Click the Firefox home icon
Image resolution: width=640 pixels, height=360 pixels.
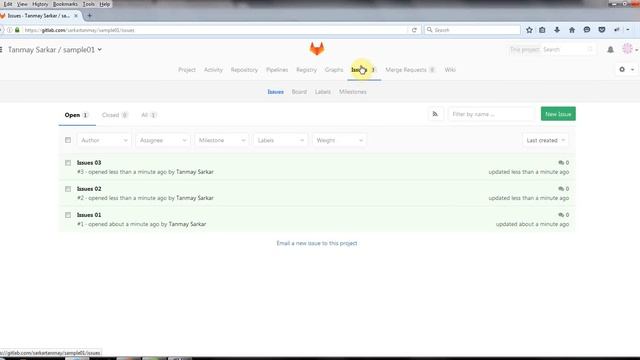pos(572,30)
